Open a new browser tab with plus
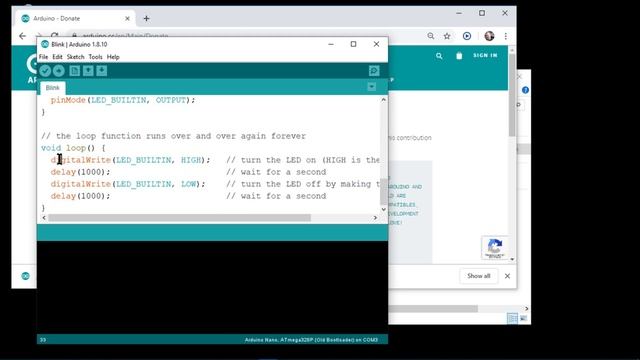 pos(147,18)
